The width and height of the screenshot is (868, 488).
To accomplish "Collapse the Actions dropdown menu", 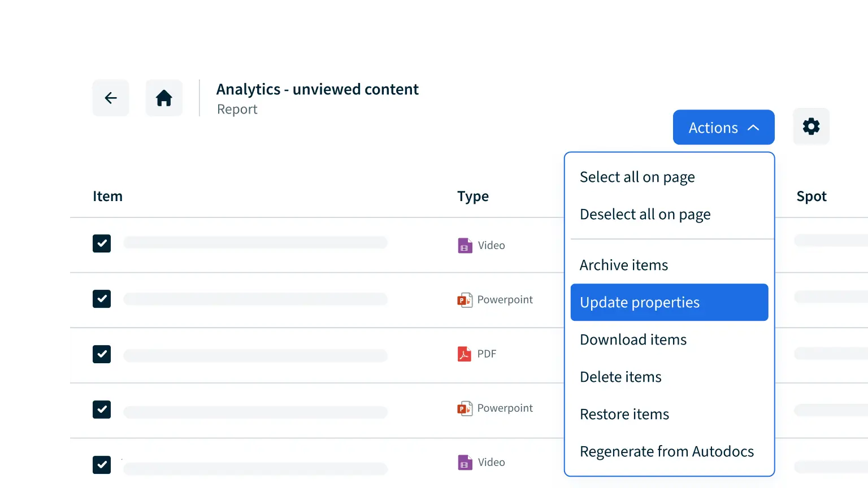I will pyautogui.click(x=723, y=128).
